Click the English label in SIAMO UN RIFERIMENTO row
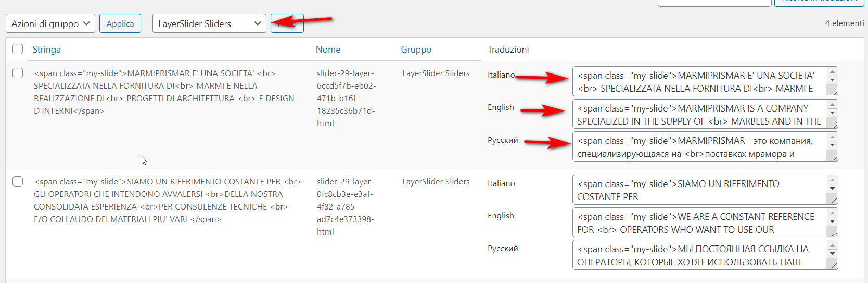This screenshot has width=868, height=283. tap(501, 216)
